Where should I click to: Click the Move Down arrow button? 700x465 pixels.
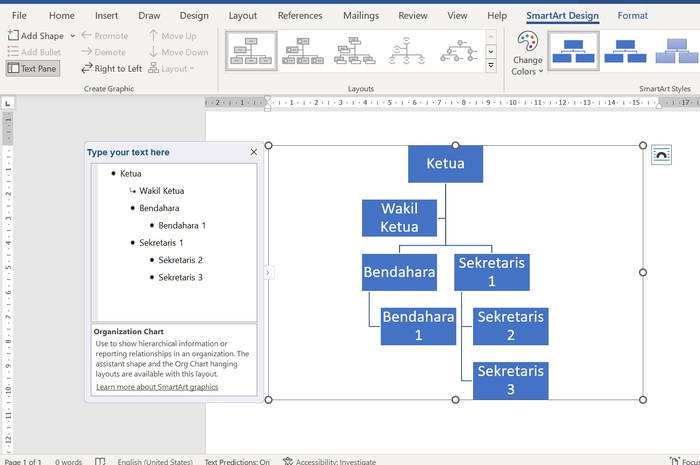178,52
